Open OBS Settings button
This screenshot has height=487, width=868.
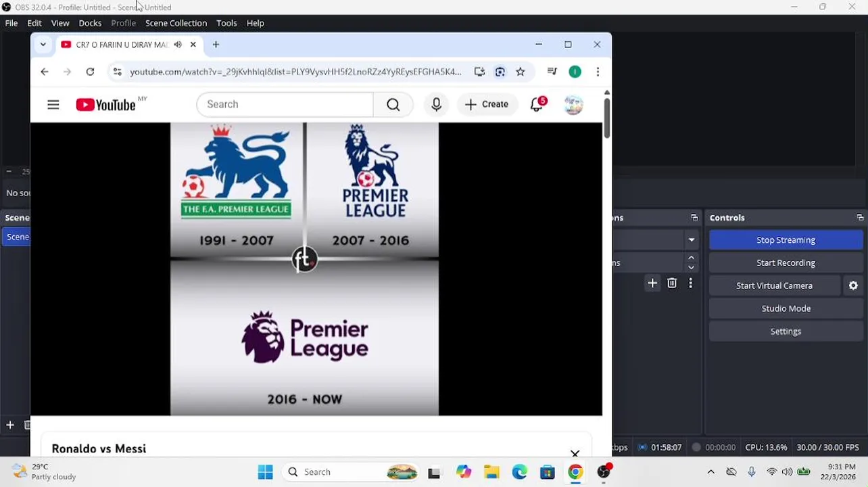pyautogui.click(x=786, y=331)
